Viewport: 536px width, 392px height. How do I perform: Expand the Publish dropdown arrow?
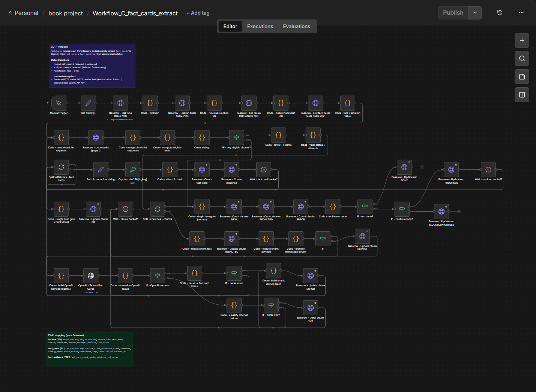[475, 12]
